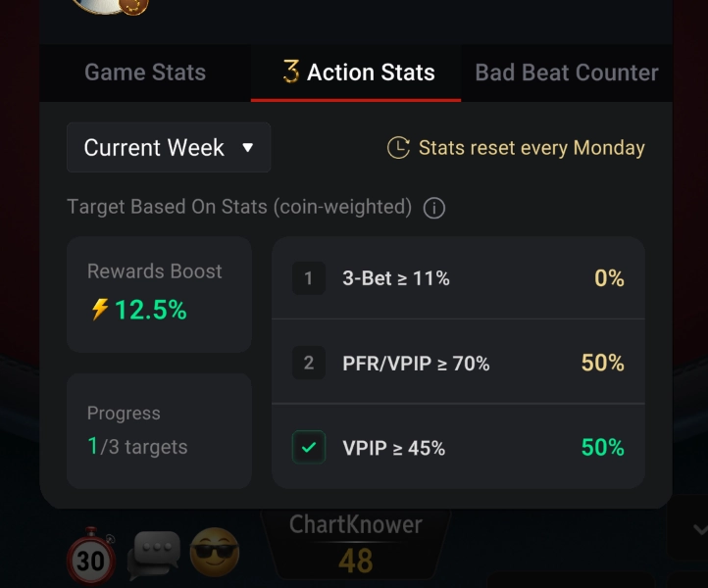Open the Current Week dropdown
The height and width of the screenshot is (588, 708).
click(x=169, y=148)
